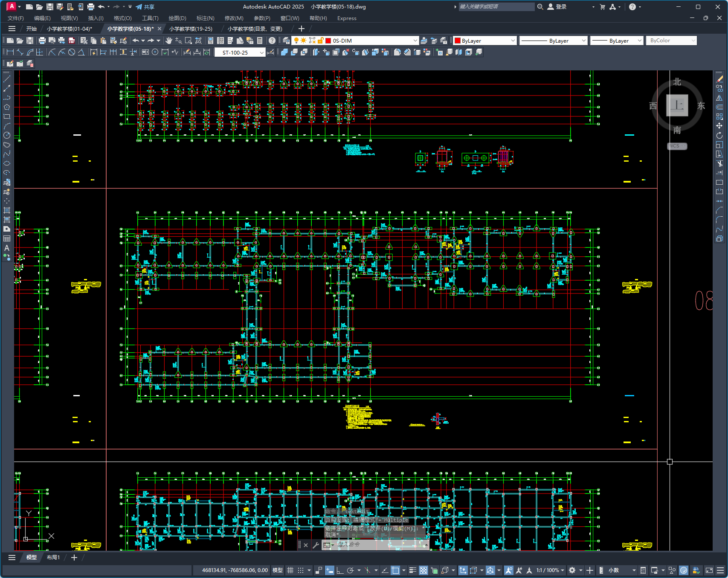Click the Workspace switching gear icon
Image resolution: width=728 pixels, height=578 pixels.
[572, 570]
